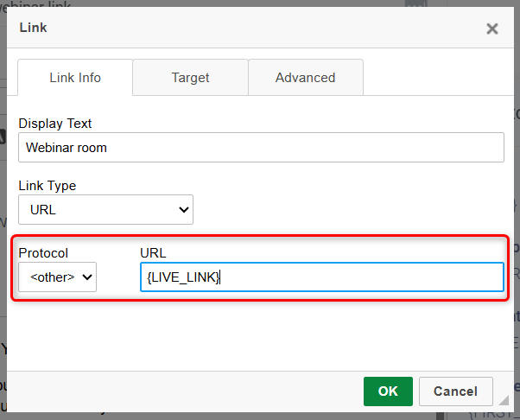Click the 'Link' dialog title
Image resolution: width=520 pixels, height=420 pixels.
coord(33,28)
